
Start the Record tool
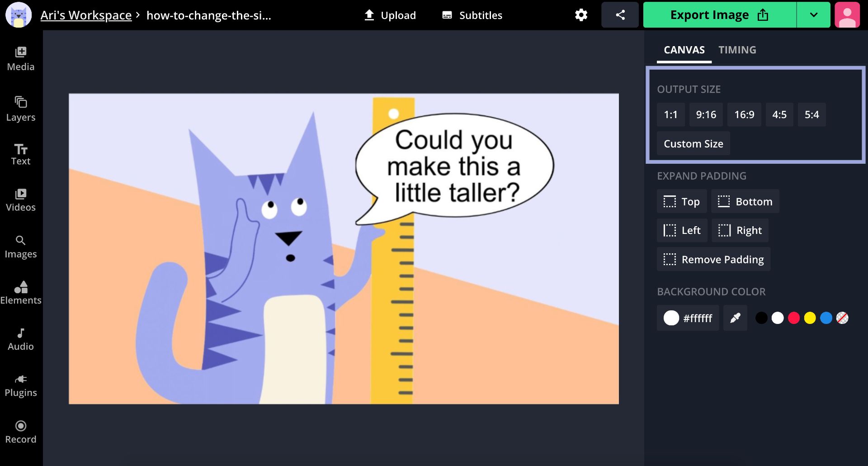[21, 432]
